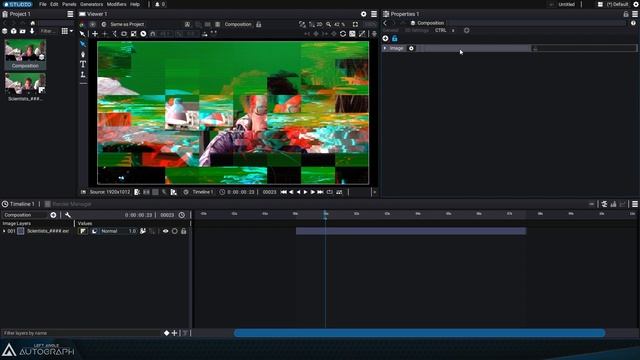This screenshot has height=360, width=640.
Task: Open the Same as Project color dropdown
Action: (x=127, y=24)
